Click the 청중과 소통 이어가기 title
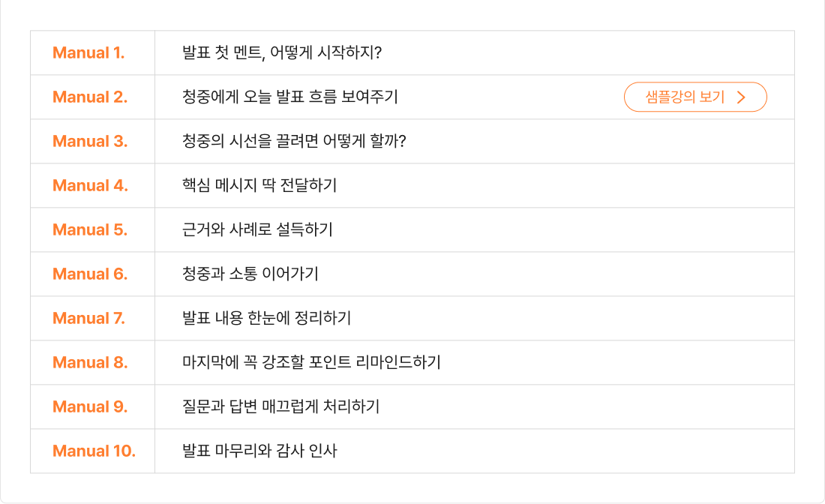This screenshot has height=504, width=825. click(x=250, y=274)
